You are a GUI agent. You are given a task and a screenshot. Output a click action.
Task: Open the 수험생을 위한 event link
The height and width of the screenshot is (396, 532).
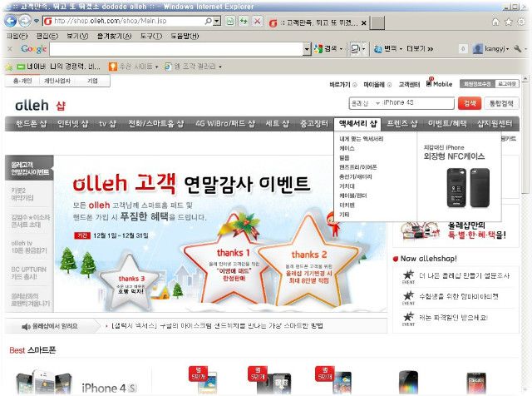459,296
